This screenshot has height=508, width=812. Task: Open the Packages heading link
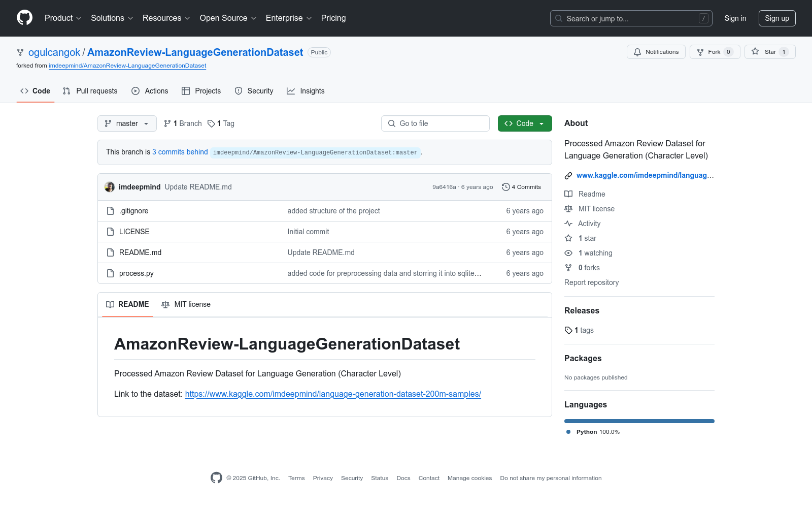583,358
